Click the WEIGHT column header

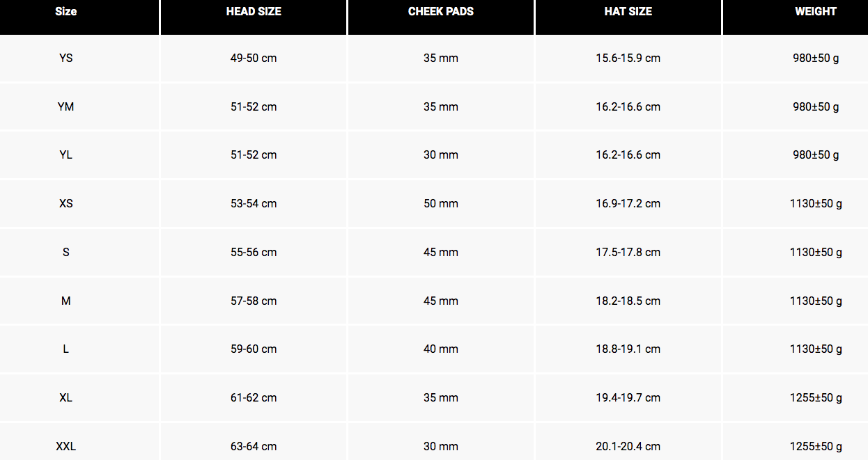(816, 12)
